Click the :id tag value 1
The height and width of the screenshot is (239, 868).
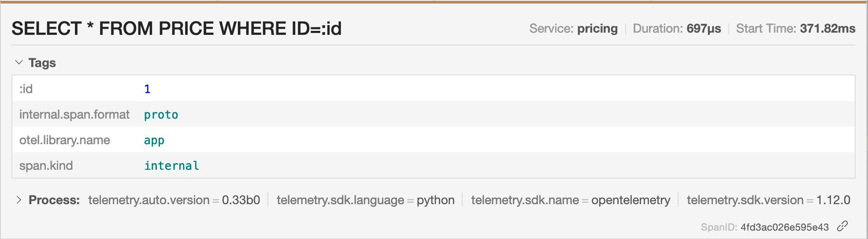[x=147, y=89]
